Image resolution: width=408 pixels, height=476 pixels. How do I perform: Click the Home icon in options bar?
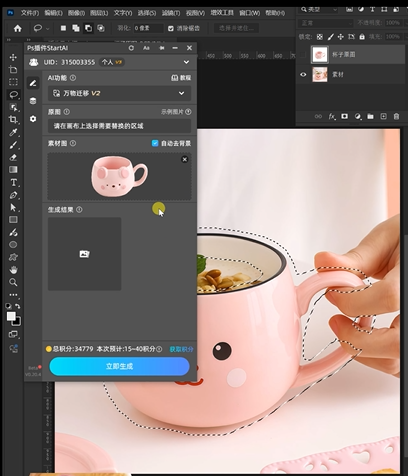pyautogui.click(x=18, y=29)
